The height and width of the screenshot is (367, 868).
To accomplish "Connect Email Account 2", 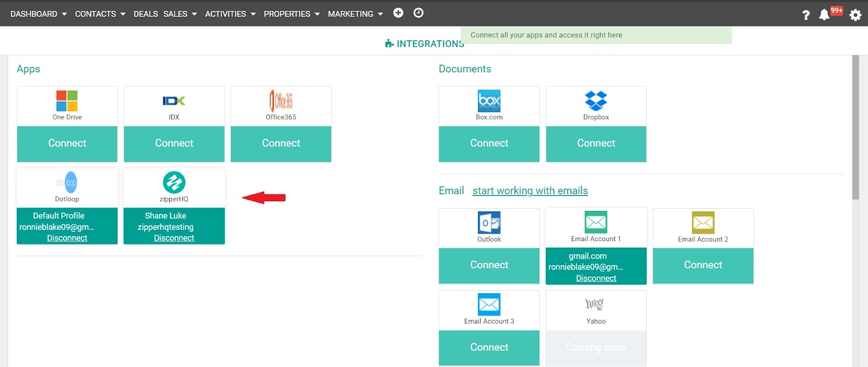I will tap(703, 265).
